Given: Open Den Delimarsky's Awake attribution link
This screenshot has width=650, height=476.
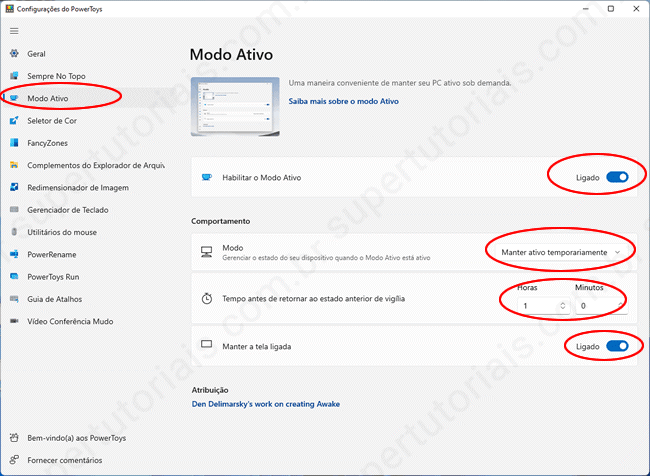Looking at the screenshot, I should click(x=265, y=404).
